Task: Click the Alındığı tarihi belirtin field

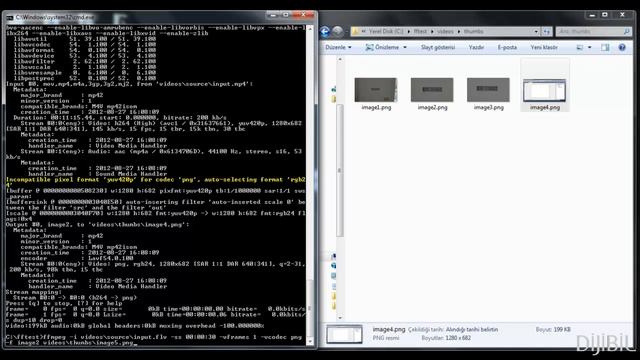Action: [471, 329]
